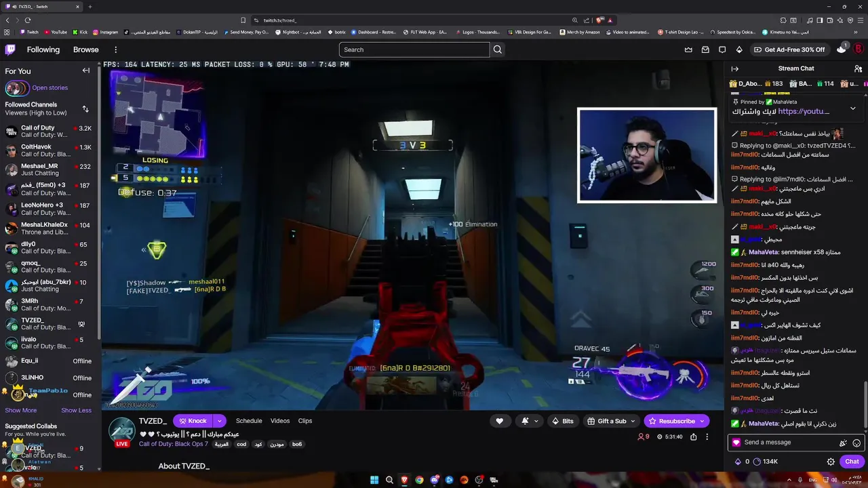Open the Get Bits diamond icon
The image size is (868, 488).
pyautogui.click(x=739, y=49)
